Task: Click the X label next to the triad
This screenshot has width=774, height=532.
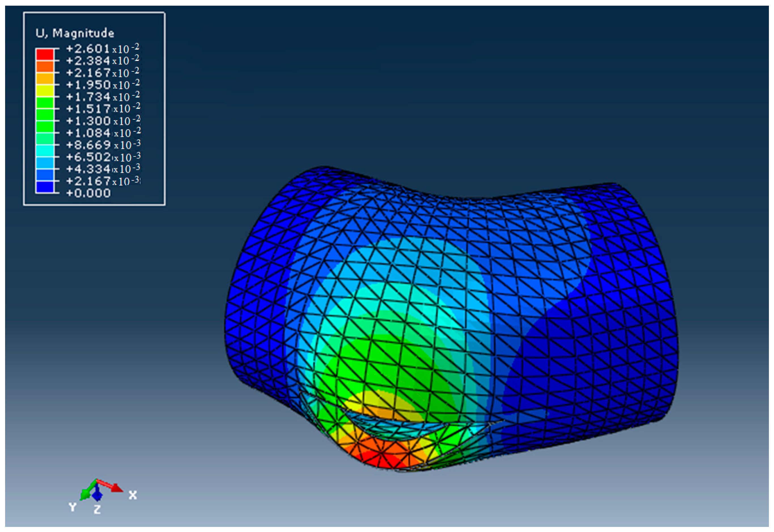Action: pyautogui.click(x=133, y=495)
